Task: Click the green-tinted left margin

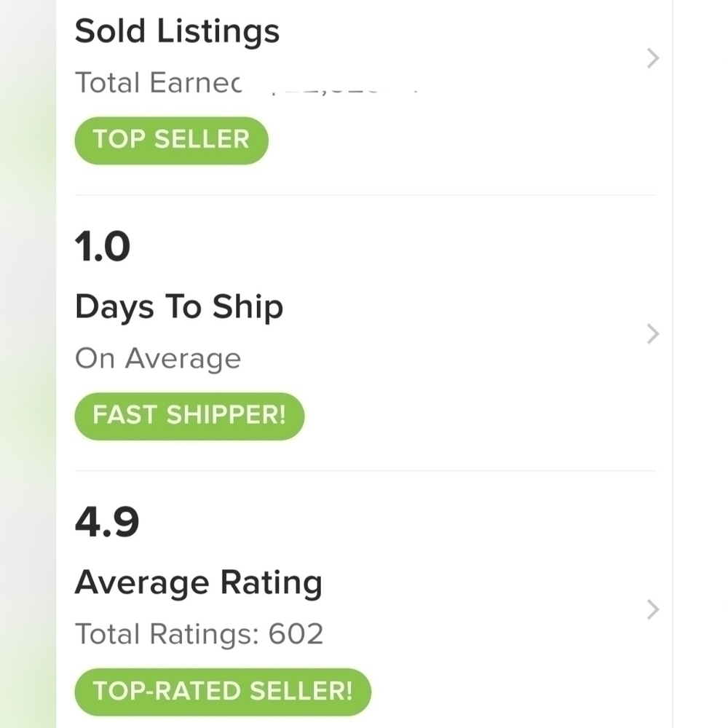Action: pyautogui.click(x=28, y=364)
